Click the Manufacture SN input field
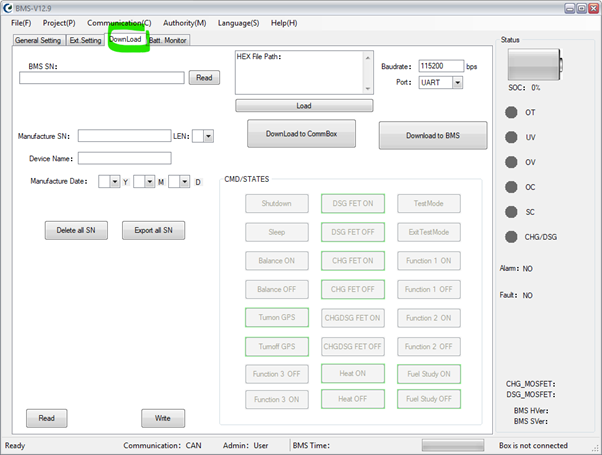Image resolution: width=602 pixels, height=455 pixels. [124, 136]
